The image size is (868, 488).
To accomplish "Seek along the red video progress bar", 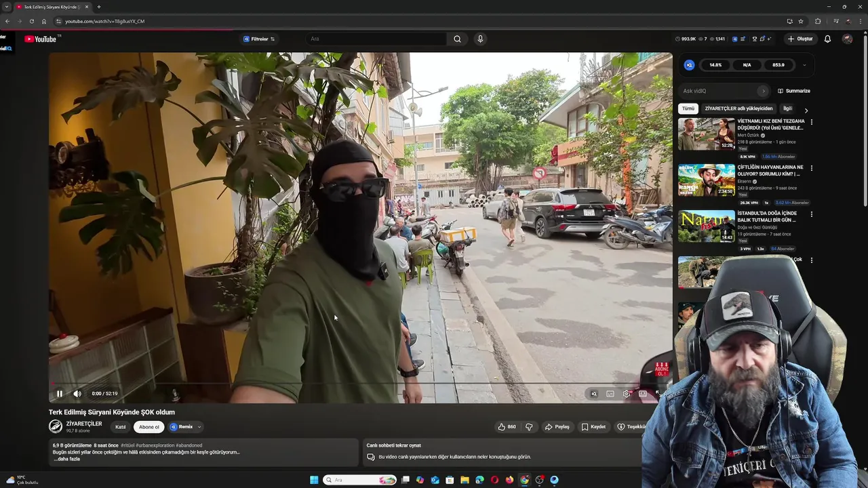I will click(359, 384).
